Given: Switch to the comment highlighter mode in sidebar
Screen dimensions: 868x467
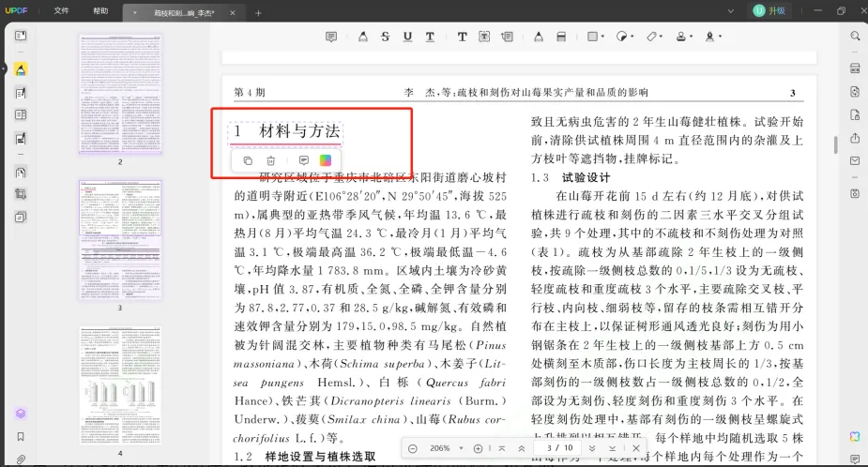Looking at the screenshot, I should [21, 68].
